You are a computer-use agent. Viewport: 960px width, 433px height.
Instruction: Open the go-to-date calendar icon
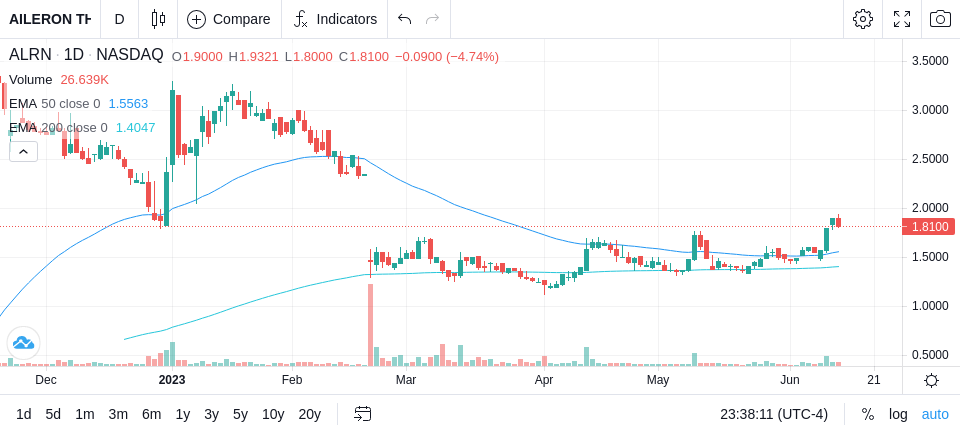click(x=362, y=414)
